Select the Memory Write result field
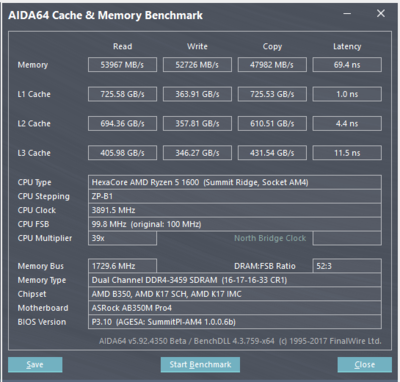 (197, 65)
